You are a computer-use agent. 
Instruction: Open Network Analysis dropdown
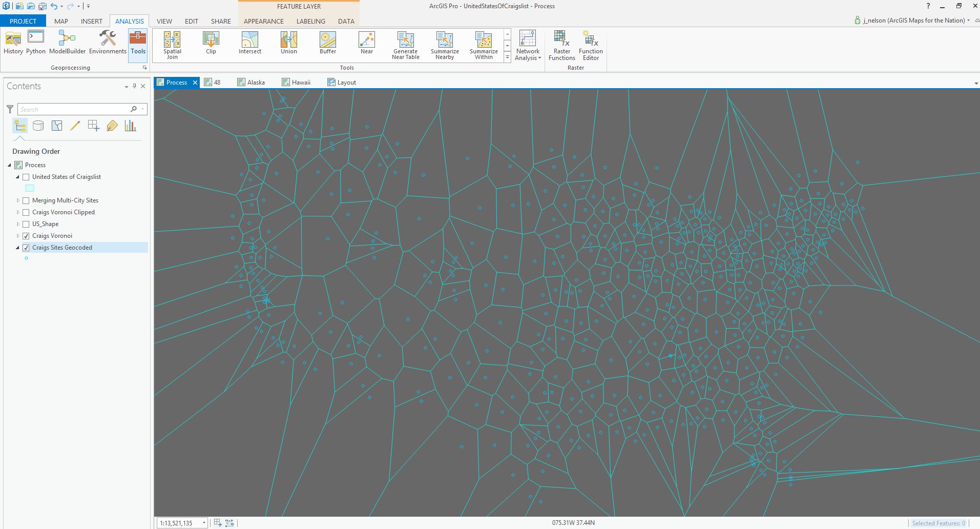528,46
